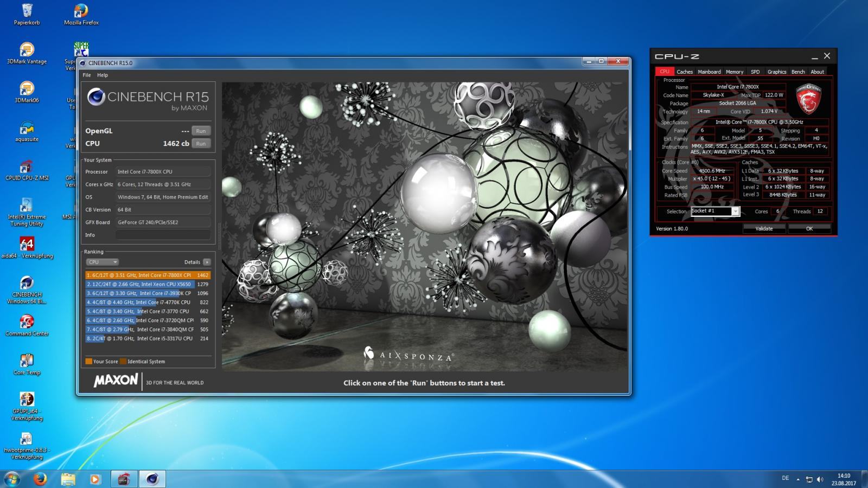The width and height of the screenshot is (868, 488).
Task: Click the DE language indicator in taskbar
Action: pos(785,478)
